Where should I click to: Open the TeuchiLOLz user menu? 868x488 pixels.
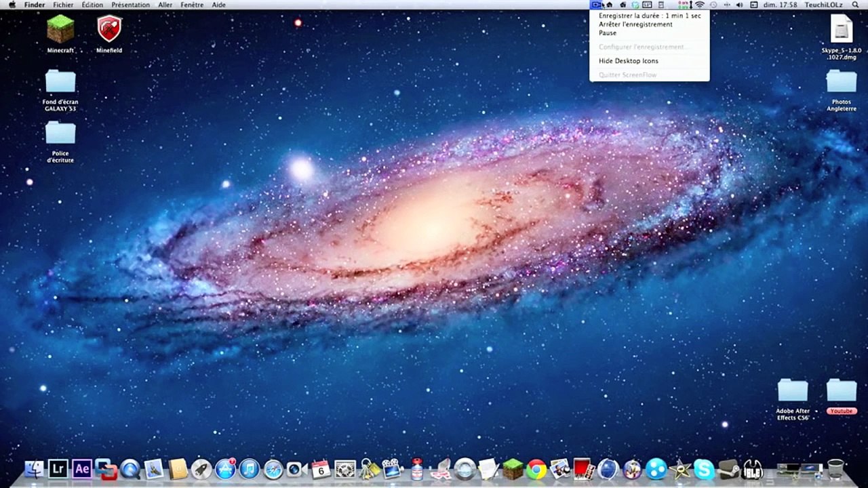pos(823,5)
